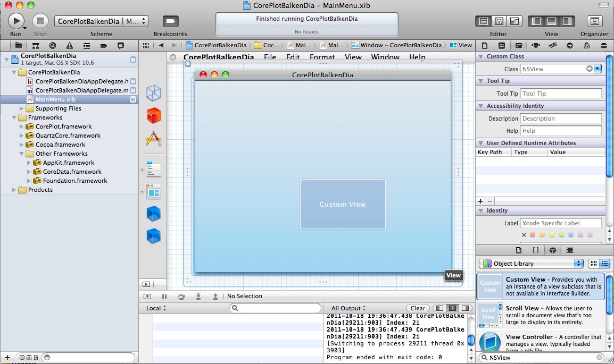Select the red label color swatch
The height and width of the screenshot is (364, 614).
533,235
